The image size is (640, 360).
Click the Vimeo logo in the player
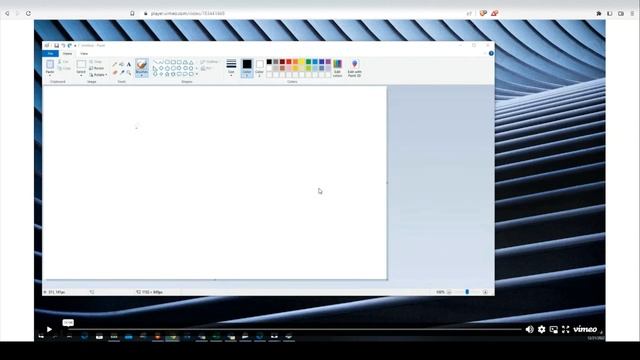(x=585, y=329)
